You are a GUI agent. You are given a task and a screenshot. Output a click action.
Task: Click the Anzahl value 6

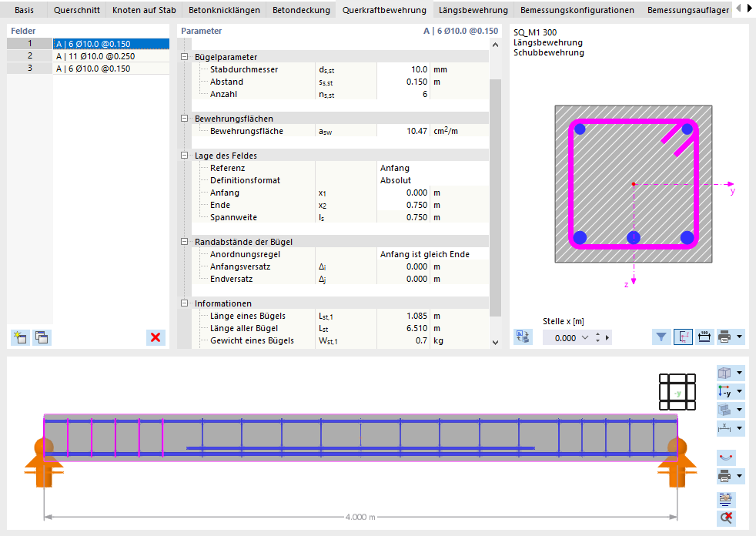tap(403, 94)
